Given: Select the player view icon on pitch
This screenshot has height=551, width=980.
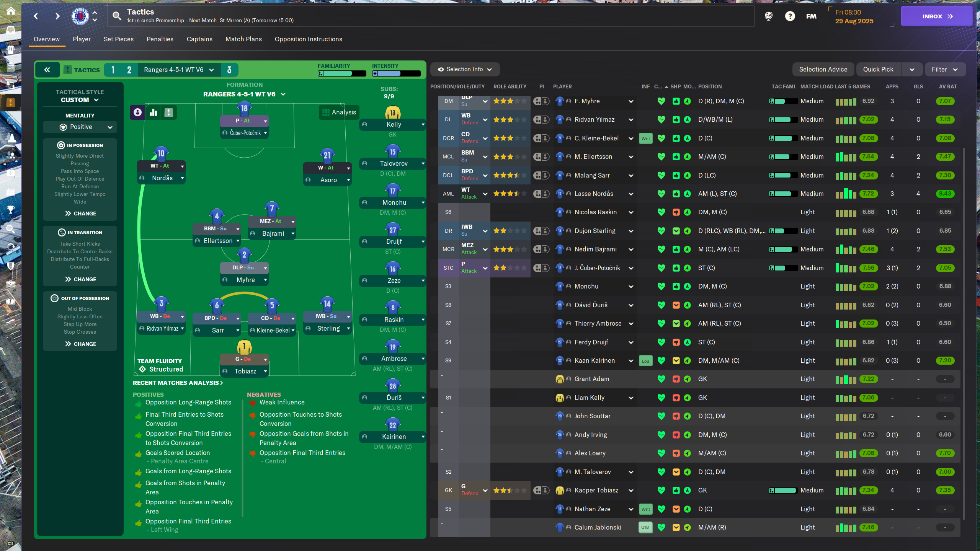Looking at the screenshot, I should 137,112.
